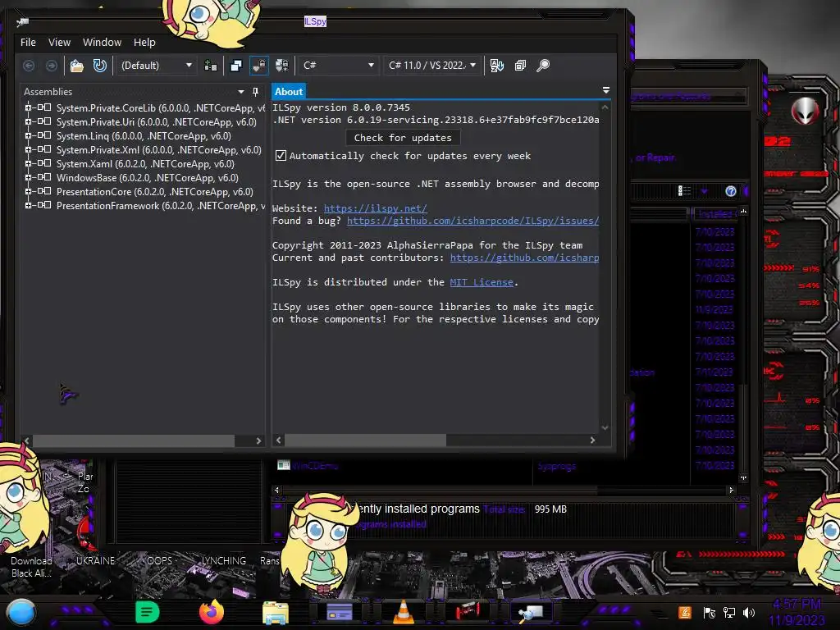
Task: Open File Explorer from the taskbar
Action: (276, 613)
